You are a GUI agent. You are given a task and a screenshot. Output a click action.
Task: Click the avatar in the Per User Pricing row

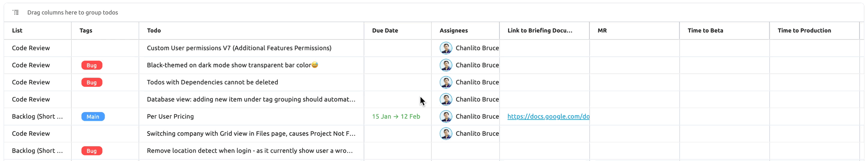click(x=446, y=116)
